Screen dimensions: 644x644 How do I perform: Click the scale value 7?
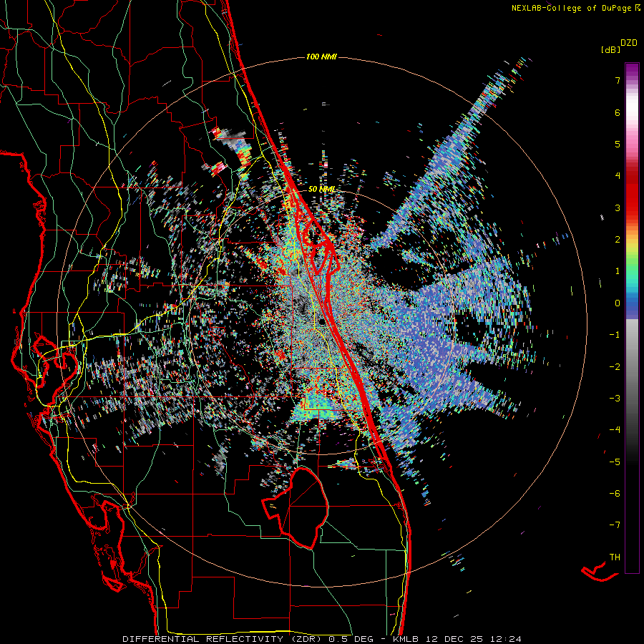[x=618, y=80]
